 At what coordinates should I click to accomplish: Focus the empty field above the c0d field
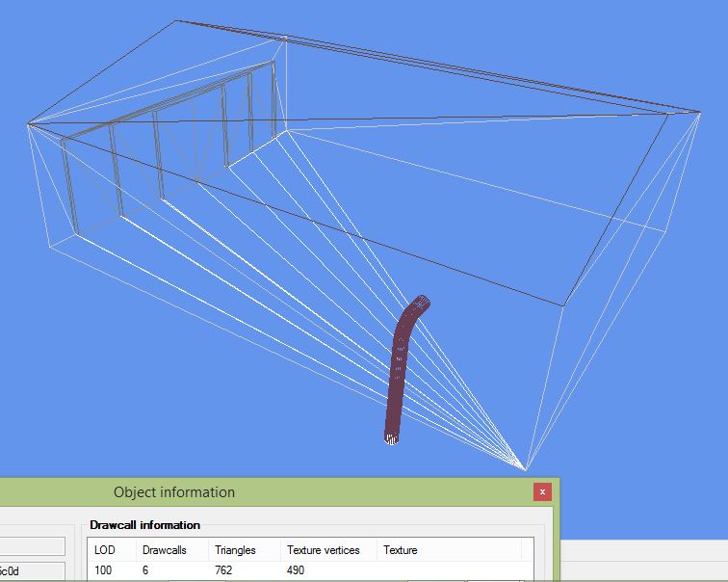pos(32,546)
